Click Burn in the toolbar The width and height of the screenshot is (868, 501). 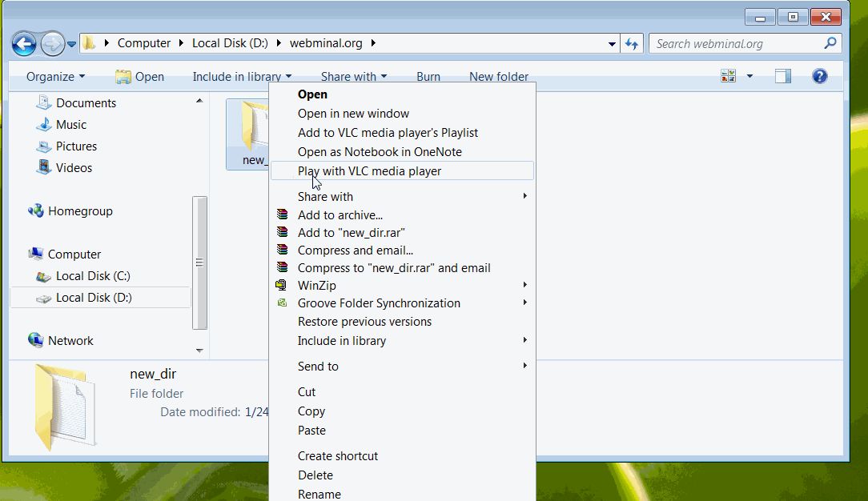[x=428, y=77]
